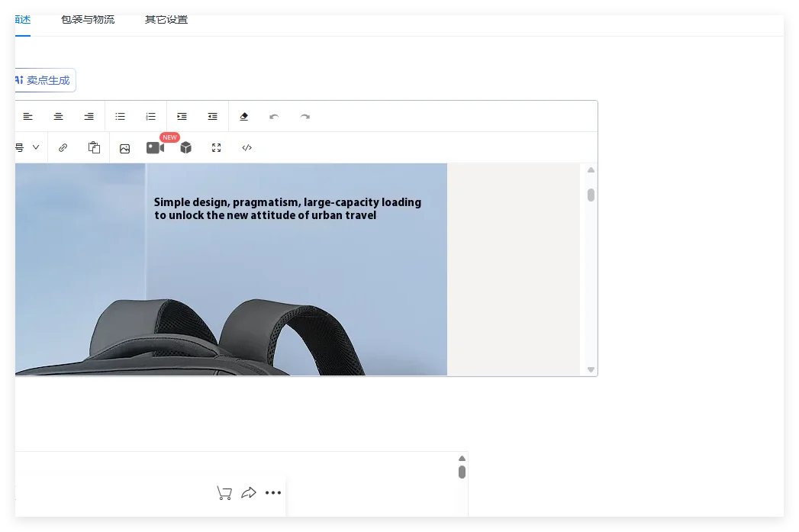Click the editor vertical scrollbar thumb
The height and width of the screenshot is (532, 799).
[591, 195]
